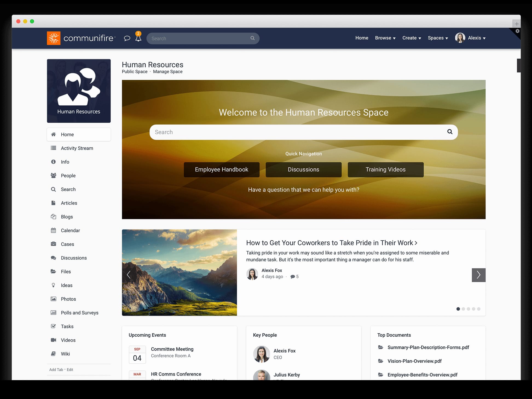Expand the Spaces dropdown menu
Image resolution: width=532 pixels, height=399 pixels.
pos(438,38)
